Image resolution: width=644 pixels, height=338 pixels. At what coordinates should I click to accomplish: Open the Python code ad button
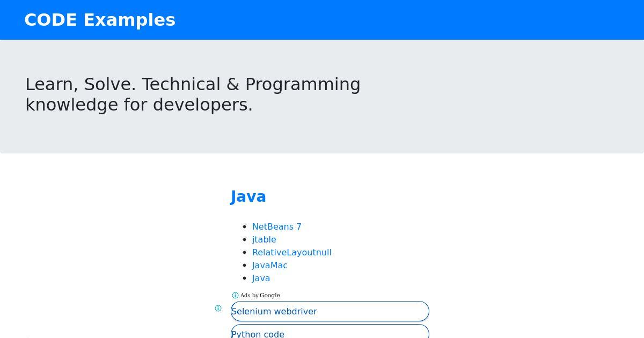(x=330, y=332)
